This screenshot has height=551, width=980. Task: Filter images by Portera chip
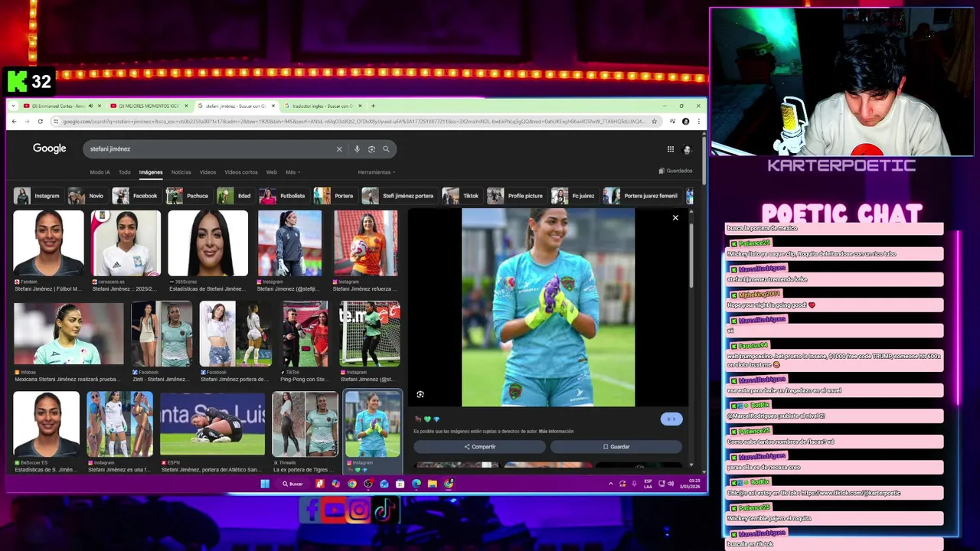pyautogui.click(x=335, y=196)
